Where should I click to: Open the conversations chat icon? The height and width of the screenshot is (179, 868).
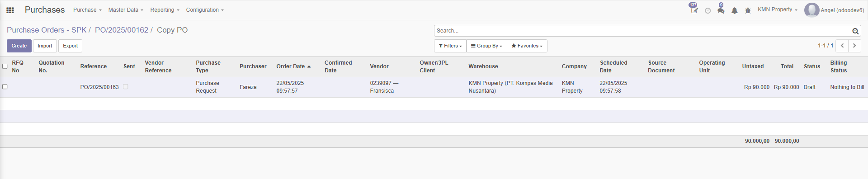coord(721,10)
